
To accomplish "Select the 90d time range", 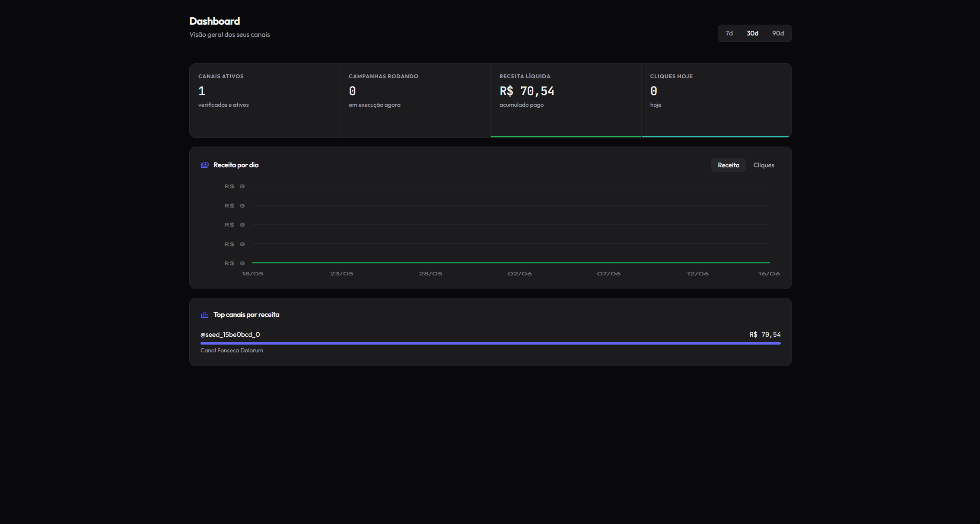I will [x=778, y=33].
